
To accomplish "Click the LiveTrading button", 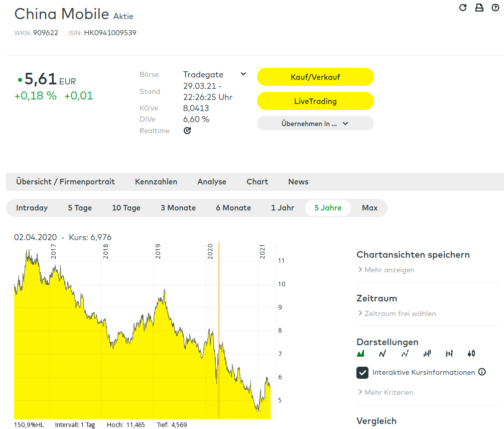I will tap(315, 101).
